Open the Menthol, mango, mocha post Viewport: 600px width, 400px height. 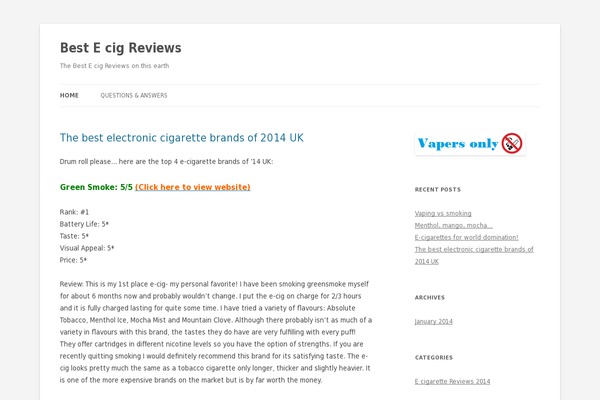[x=454, y=225]
